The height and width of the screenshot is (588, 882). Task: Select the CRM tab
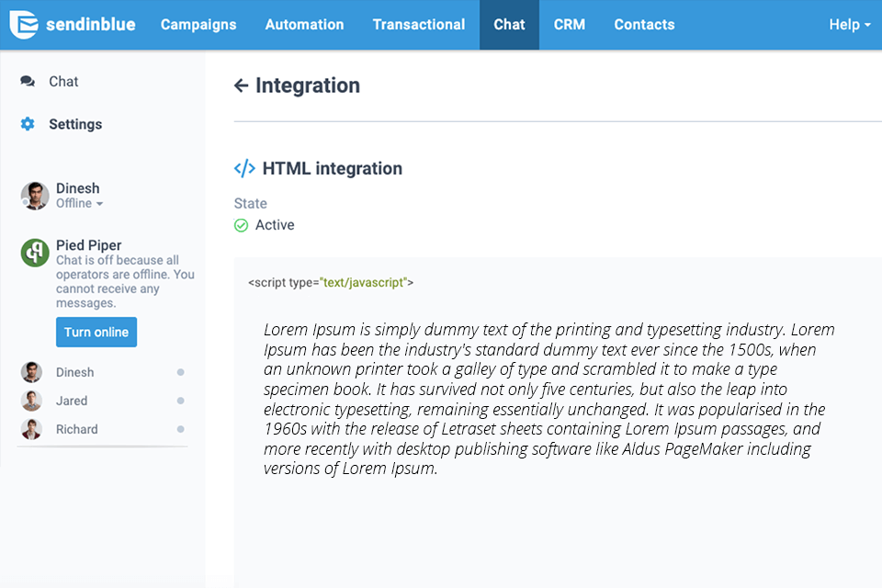pos(569,25)
